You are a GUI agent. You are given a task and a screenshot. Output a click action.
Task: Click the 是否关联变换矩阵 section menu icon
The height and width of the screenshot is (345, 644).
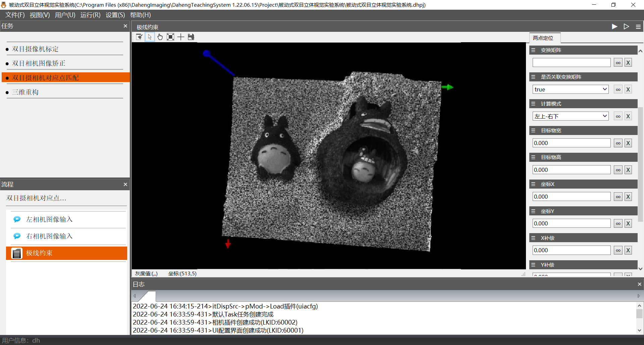[533, 77]
